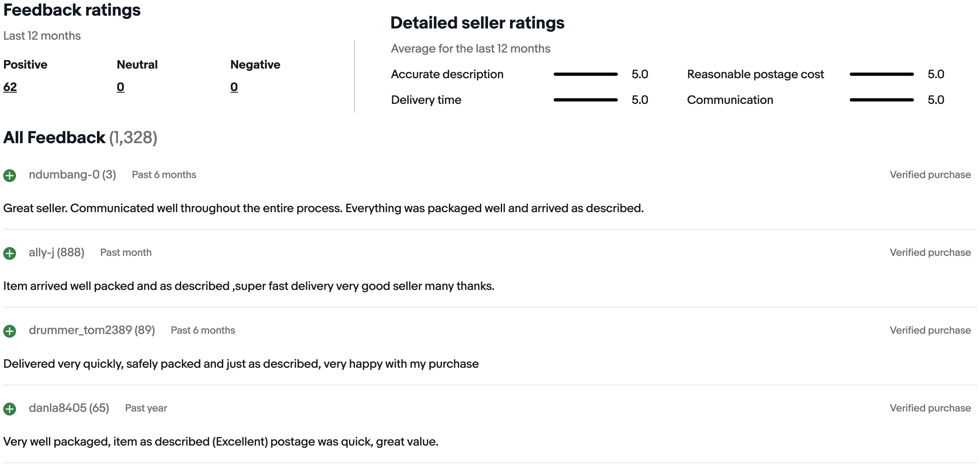This screenshot has width=980, height=466.
Task: Select the drummer_tom2389 (89) username
Action: pyautogui.click(x=92, y=330)
